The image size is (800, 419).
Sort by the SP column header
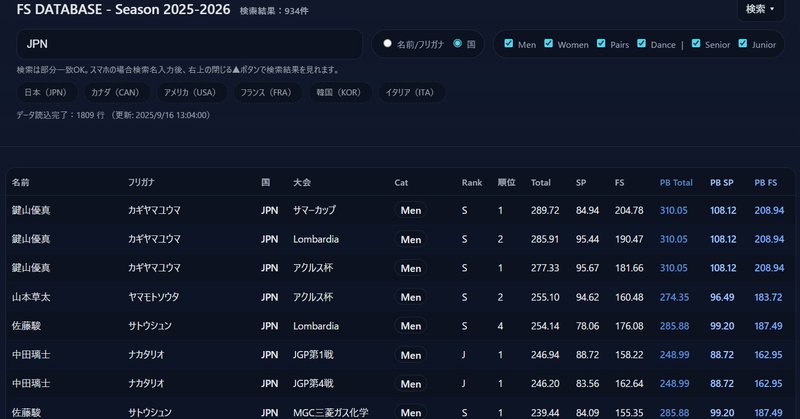coord(581,182)
